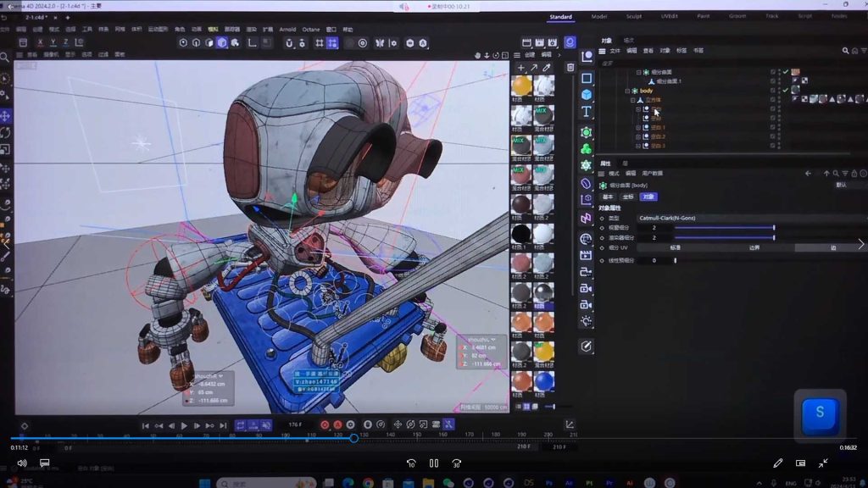Click the eyedropper icon in material manager
The width and height of the screenshot is (868, 488).
pos(546,68)
